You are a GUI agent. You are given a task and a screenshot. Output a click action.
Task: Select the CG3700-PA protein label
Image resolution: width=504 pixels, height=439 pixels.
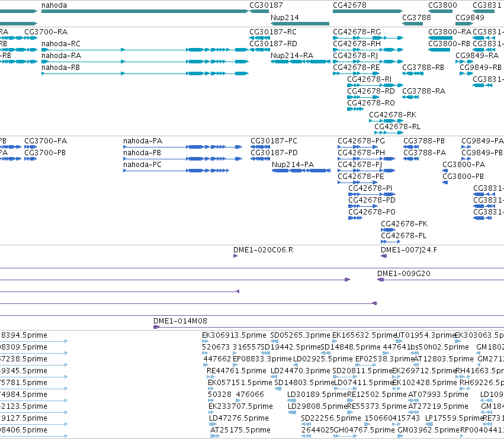click(46, 141)
